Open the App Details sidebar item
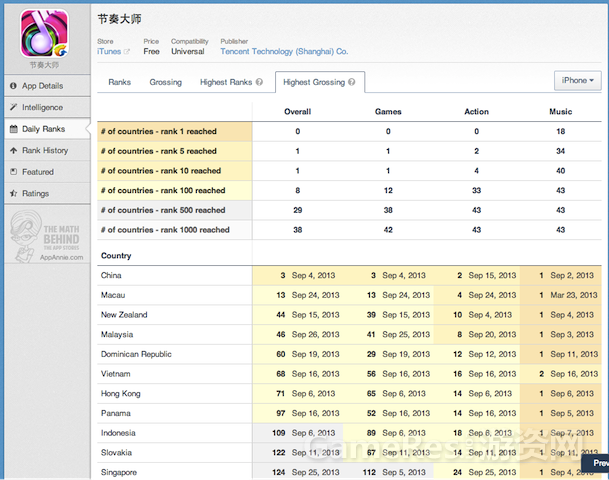The image size is (609, 480). [x=47, y=86]
